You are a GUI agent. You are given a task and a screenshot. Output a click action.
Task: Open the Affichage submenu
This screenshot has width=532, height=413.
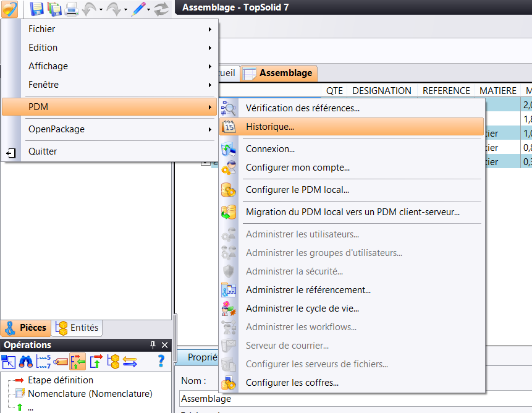tap(109, 66)
